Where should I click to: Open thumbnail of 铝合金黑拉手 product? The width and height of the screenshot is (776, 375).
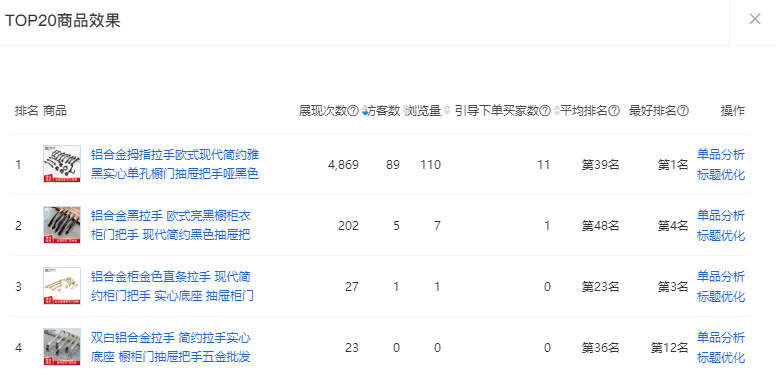click(x=62, y=225)
